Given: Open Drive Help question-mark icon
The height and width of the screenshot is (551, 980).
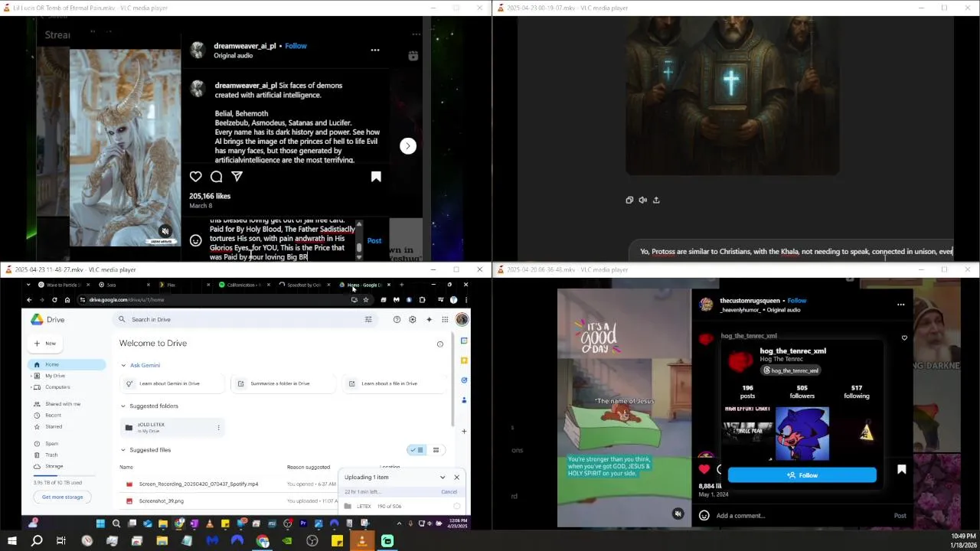Looking at the screenshot, I should pyautogui.click(x=397, y=320).
